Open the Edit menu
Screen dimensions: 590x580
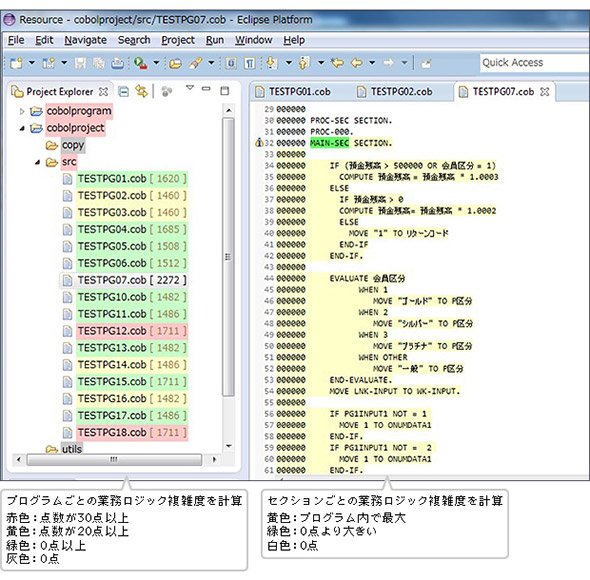coord(44,40)
